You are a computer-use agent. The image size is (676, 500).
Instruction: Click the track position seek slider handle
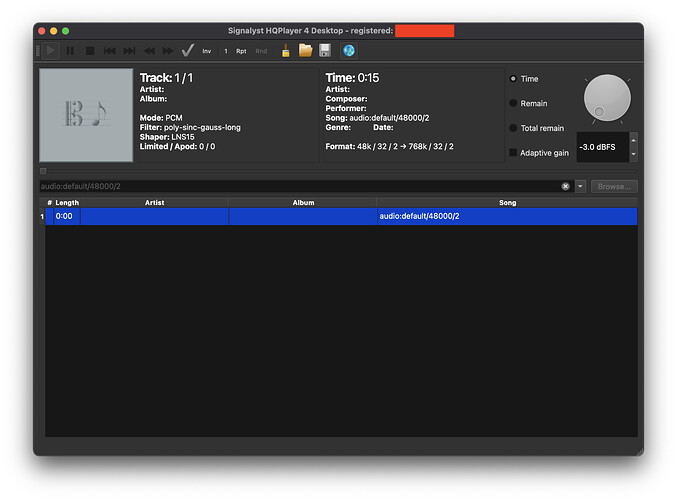point(43,171)
